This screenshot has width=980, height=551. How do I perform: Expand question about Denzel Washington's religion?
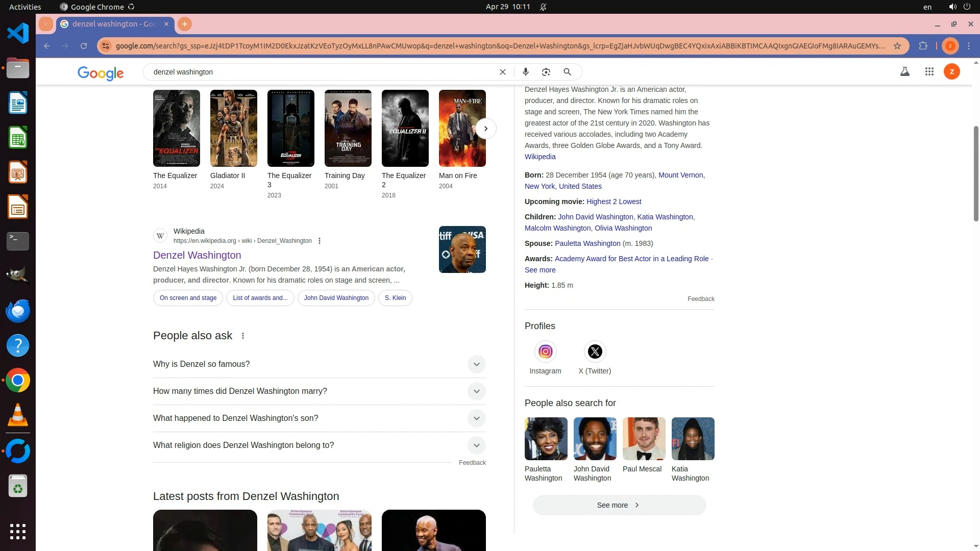click(x=476, y=445)
